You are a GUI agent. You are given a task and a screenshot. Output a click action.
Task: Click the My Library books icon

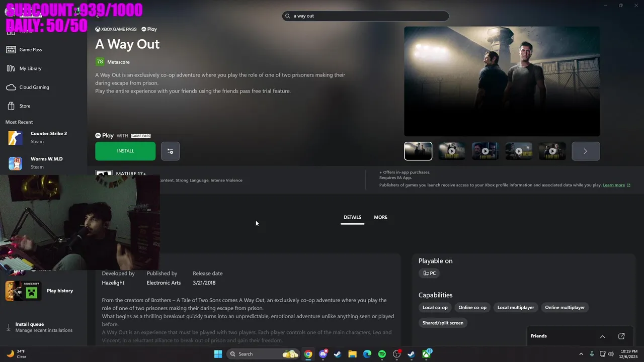pyautogui.click(x=11, y=68)
